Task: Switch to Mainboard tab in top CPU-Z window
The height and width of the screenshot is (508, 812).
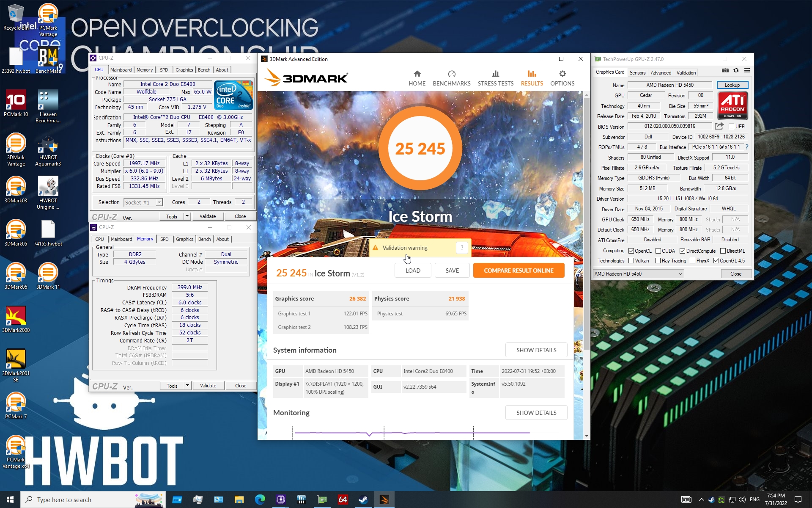Action: (121, 70)
